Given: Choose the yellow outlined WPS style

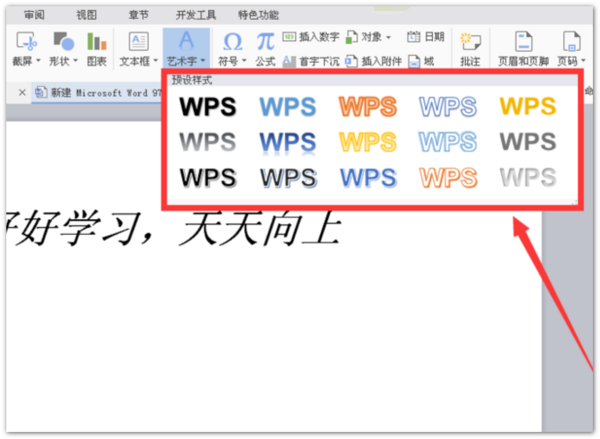Looking at the screenshot, I should tap(368, 142).
